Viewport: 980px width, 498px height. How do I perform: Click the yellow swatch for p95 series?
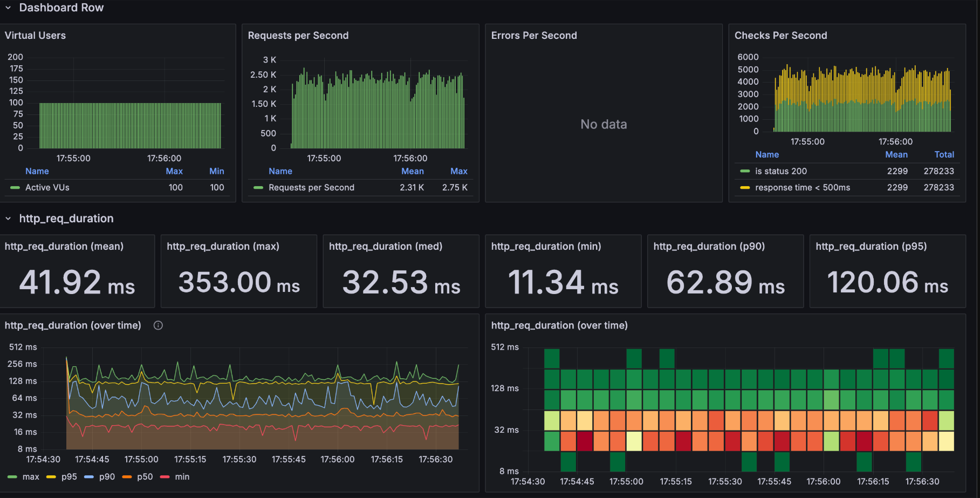click(x=51, y=477)
